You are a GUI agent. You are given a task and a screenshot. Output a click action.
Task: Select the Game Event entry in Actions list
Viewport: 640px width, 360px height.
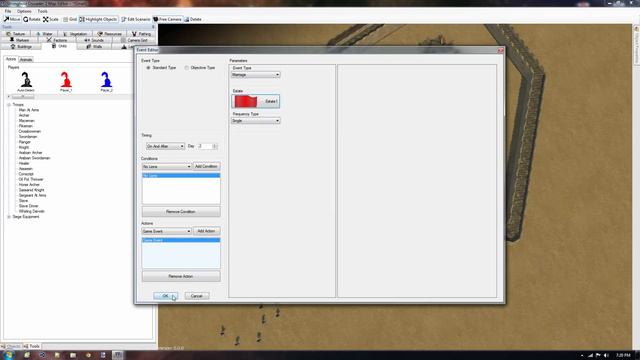pyautogui.click(x=181, y=240)
